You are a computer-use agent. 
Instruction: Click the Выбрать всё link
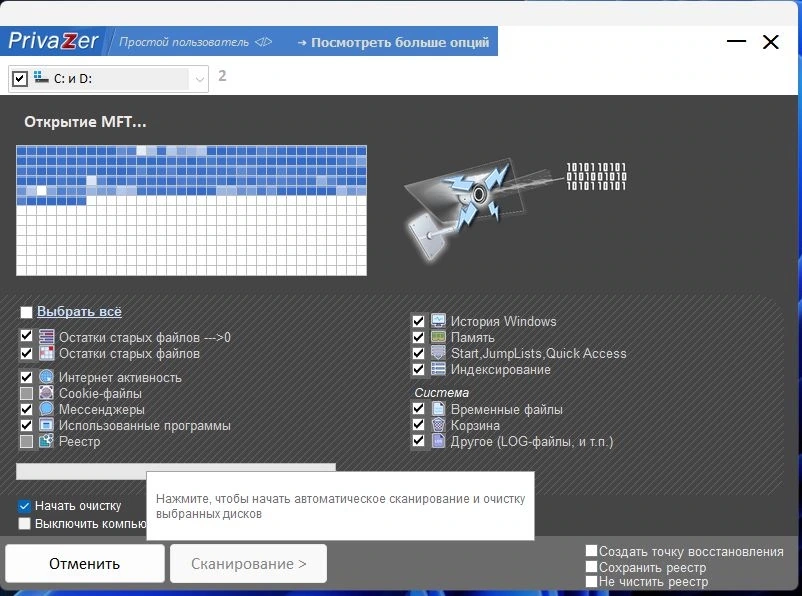point(79,311)
